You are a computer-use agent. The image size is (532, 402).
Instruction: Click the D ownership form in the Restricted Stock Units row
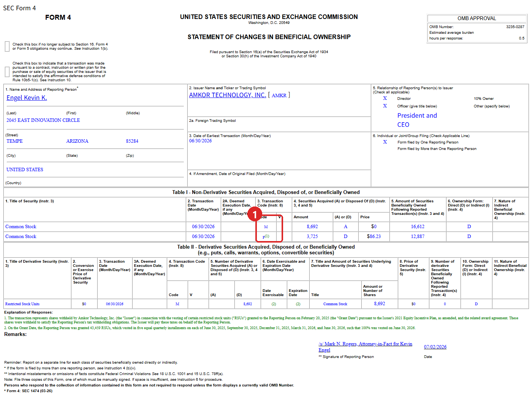[476, 304]
